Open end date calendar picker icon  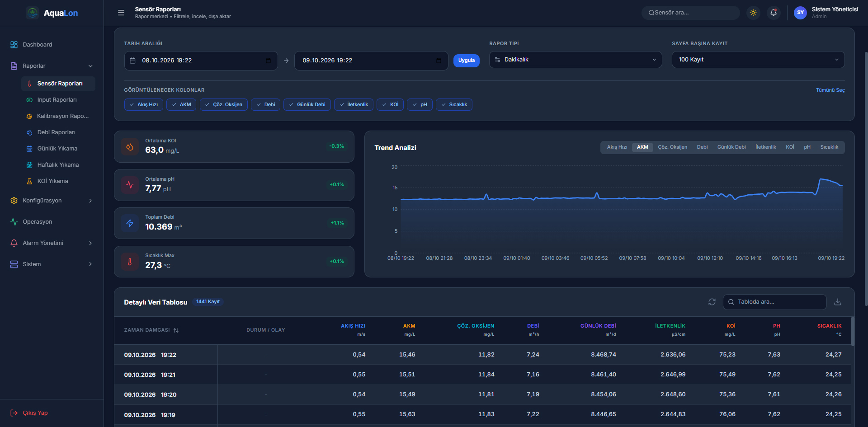click(x=439, y=61)
